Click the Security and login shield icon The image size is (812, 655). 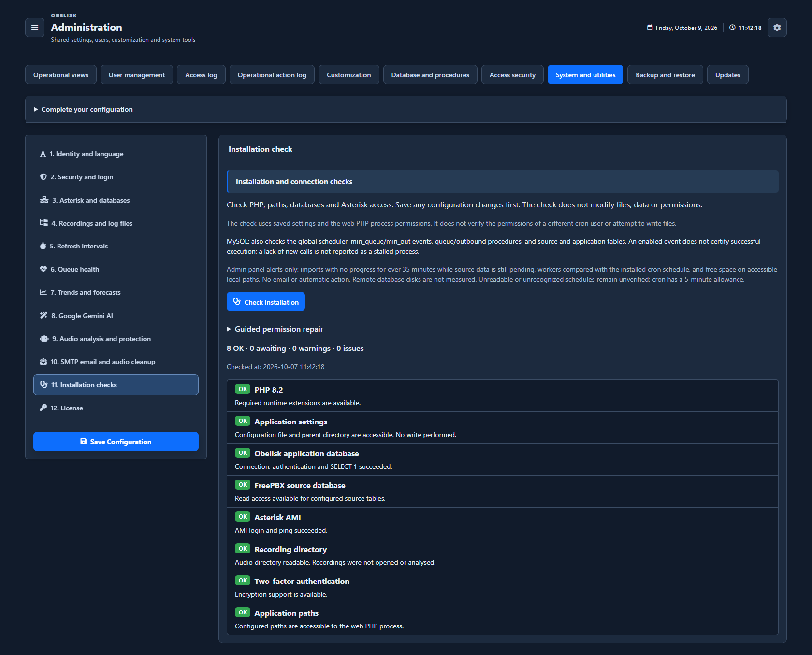(43, 177)
